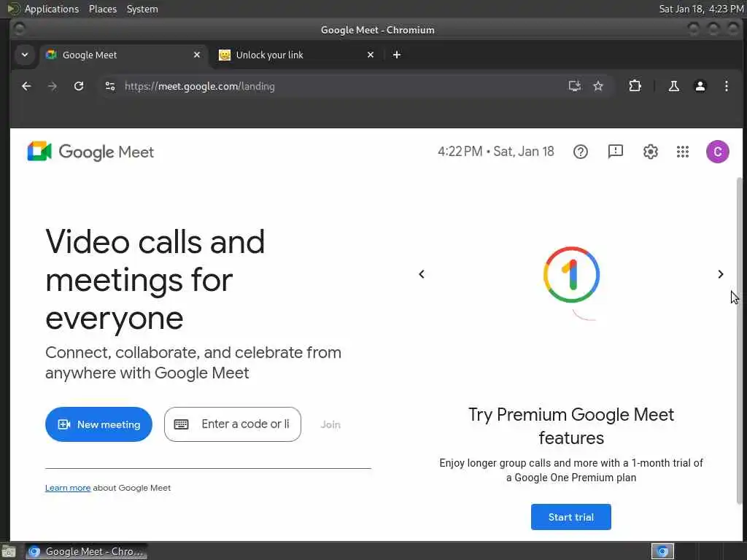Click the address bar URL

(x=200, y=86)
